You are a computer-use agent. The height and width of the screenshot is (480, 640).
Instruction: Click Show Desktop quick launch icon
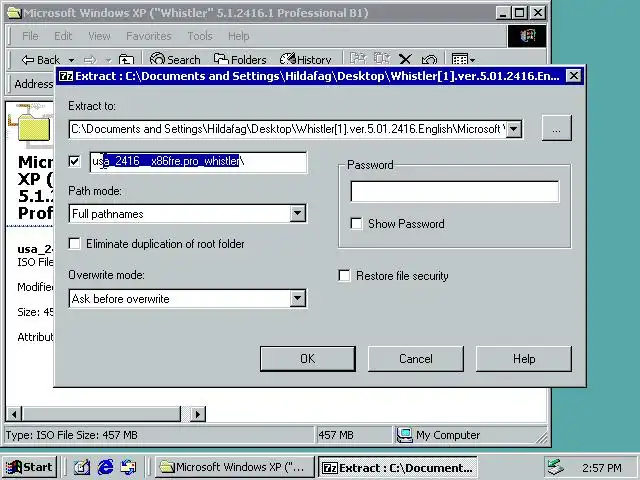point(82,467)
